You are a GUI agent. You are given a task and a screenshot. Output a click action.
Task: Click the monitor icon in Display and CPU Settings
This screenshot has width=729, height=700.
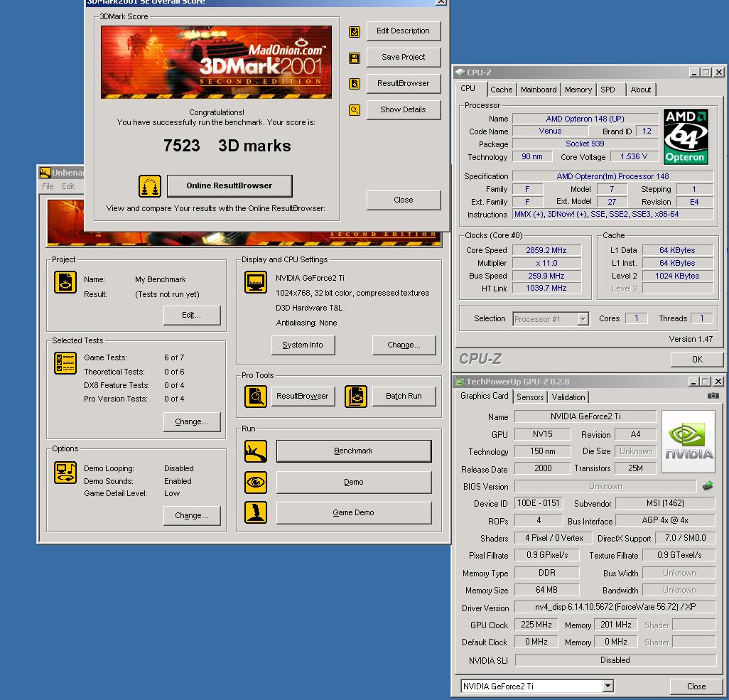(x=256, y=282)
